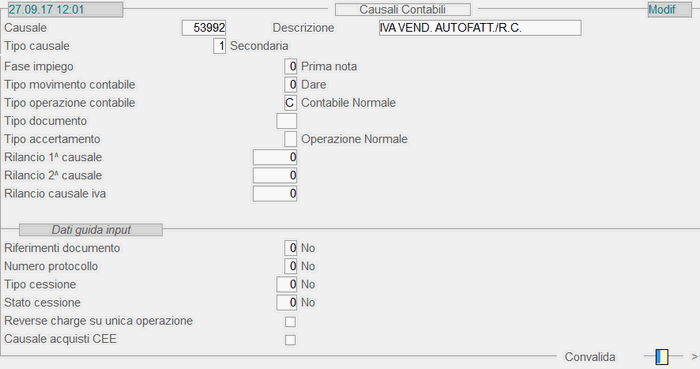The width and height of the screenshot is (700, 369).
Task: Click the Tipo causale field
Action: tap(219, 46)
